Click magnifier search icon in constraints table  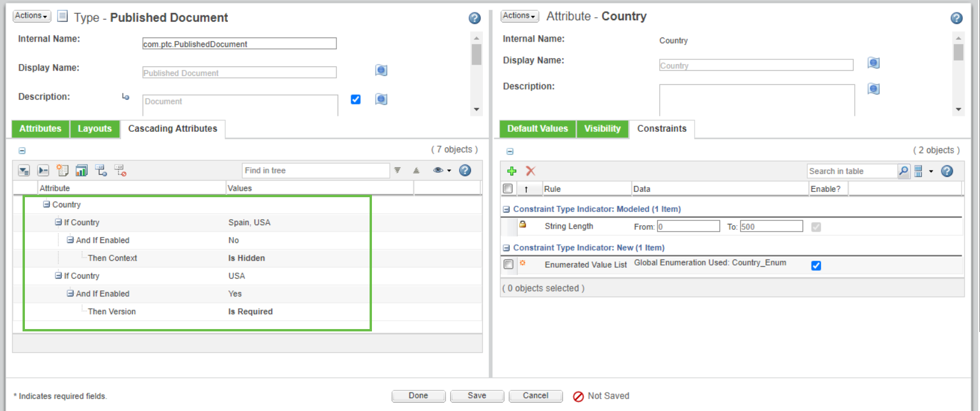pyautogui.click(x=903, y=171)
